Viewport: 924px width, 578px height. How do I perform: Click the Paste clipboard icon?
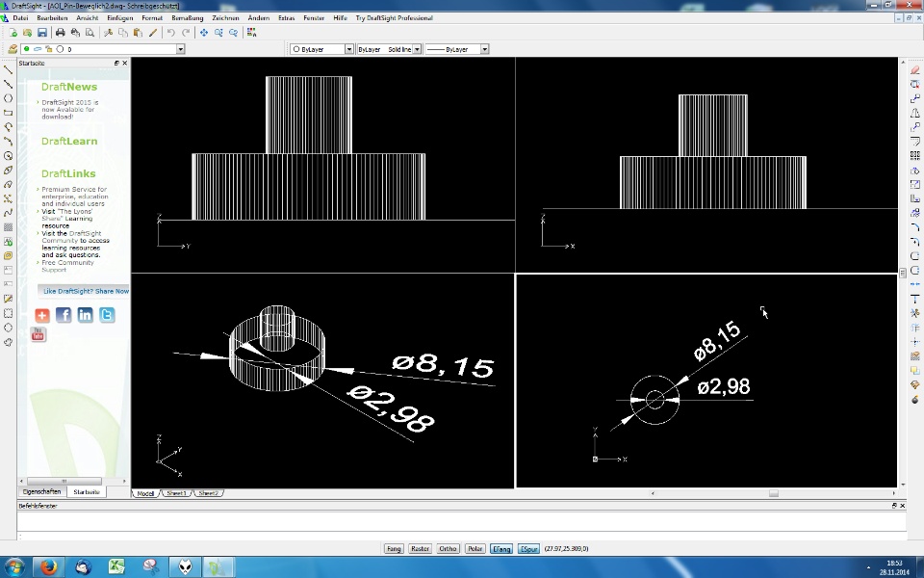click(x=138, y=33)
